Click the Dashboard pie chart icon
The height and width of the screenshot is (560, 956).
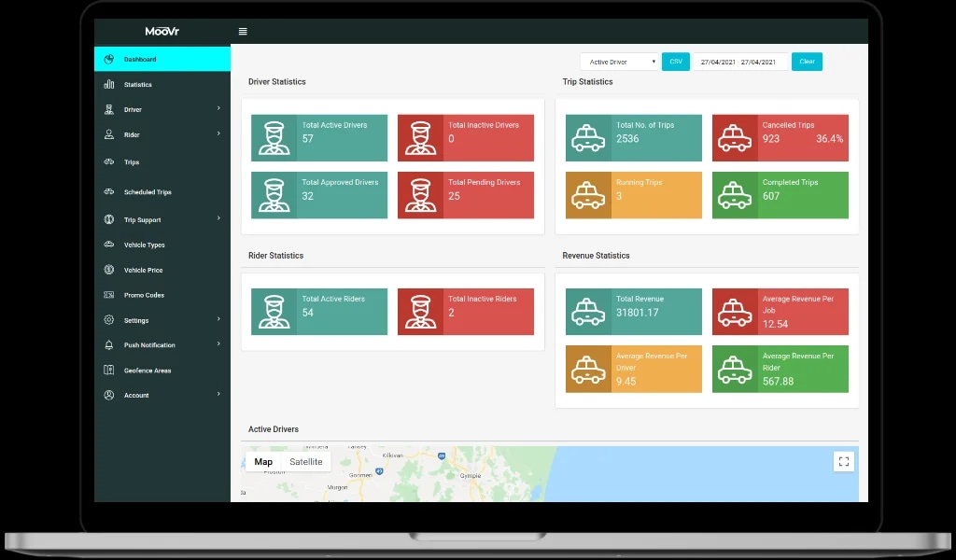coord(109,59)
